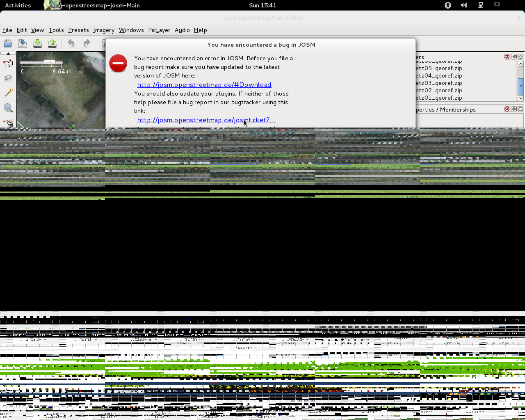The width and height of the screenshot is (525, 420).
Task: Select the Select/move objects tool
Action: 8,64
